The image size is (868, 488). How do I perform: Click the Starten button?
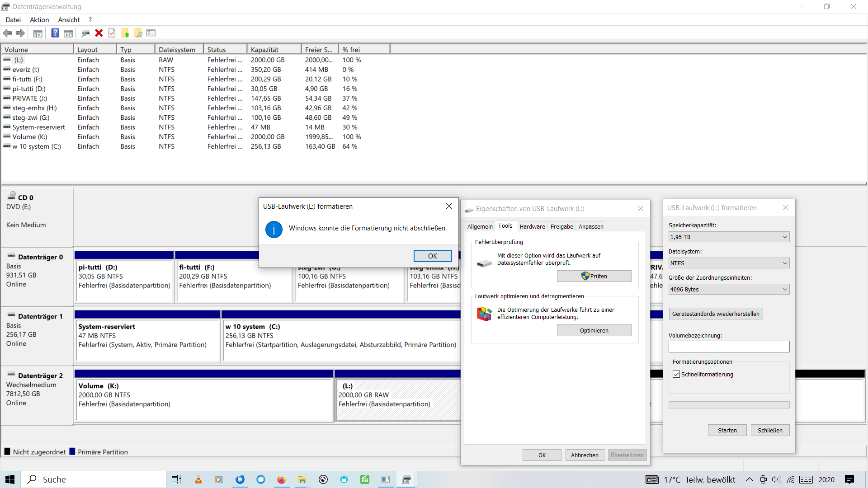pos(727,430)
